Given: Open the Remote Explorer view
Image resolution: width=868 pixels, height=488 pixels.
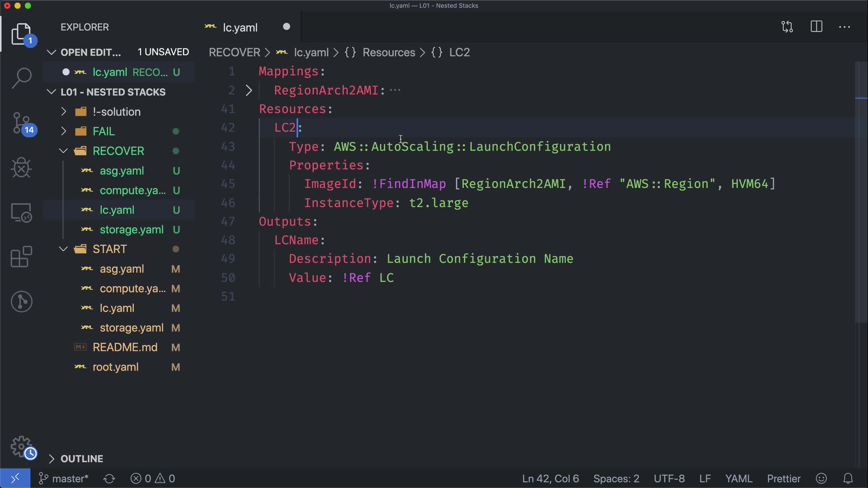Looking at the screenshot, I should [x=21, y=212].
